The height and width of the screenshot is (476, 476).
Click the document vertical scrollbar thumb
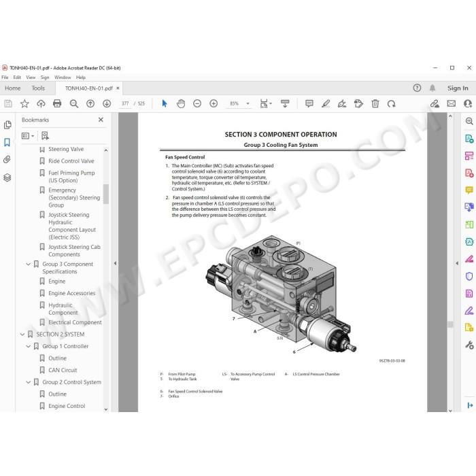coord(450,324)
